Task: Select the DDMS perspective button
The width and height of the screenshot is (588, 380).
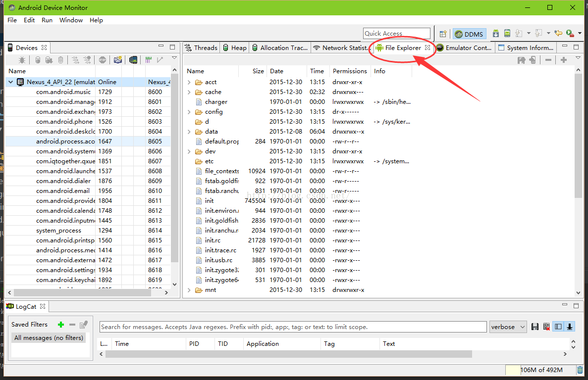Action: tap(470, 34)
